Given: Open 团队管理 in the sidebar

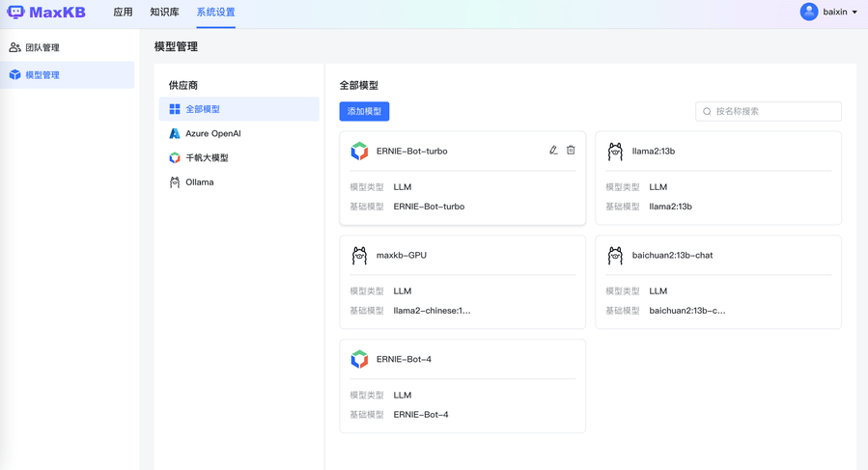Looking at the screenshot, I should pyautogui.click(x=68, y=47).
